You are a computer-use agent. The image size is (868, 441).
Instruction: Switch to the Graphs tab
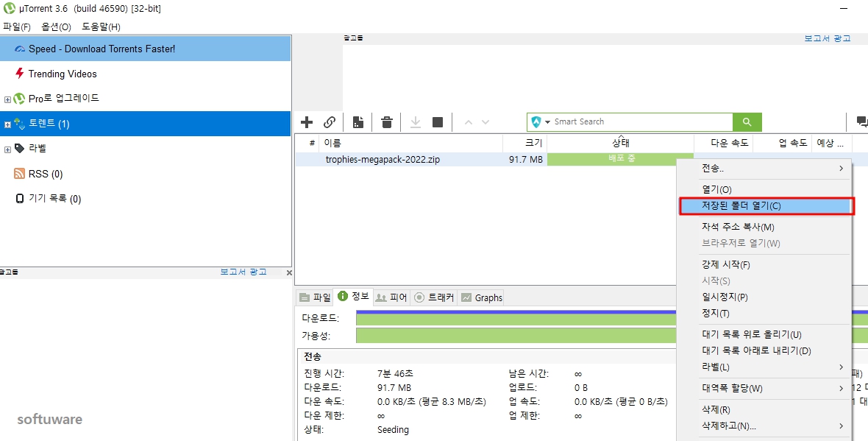[482, 297]
